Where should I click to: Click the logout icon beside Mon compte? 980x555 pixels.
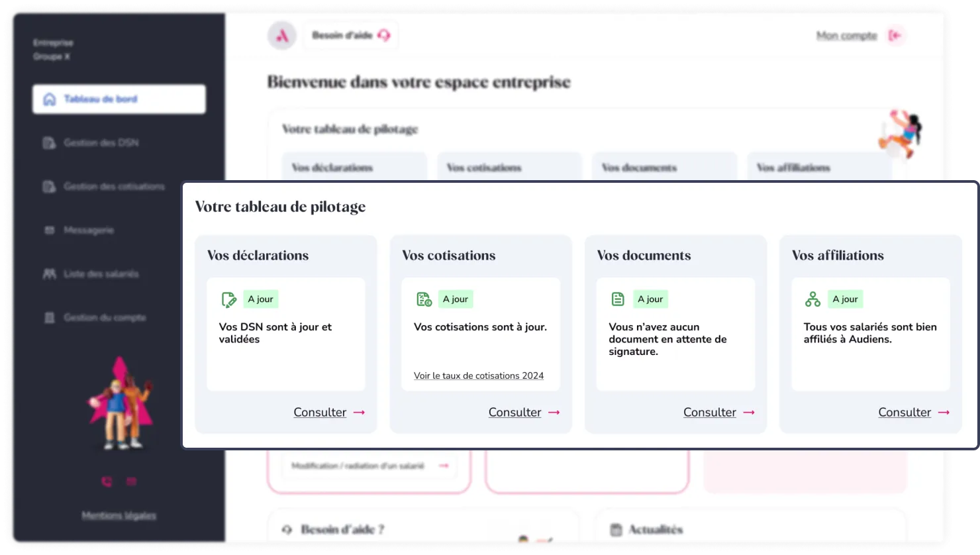(x=895, y=36)
